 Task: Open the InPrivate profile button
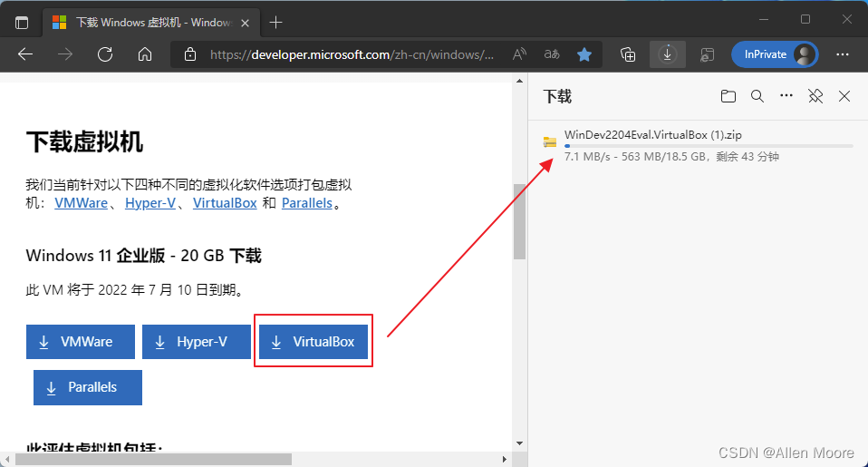click(775, 54)
